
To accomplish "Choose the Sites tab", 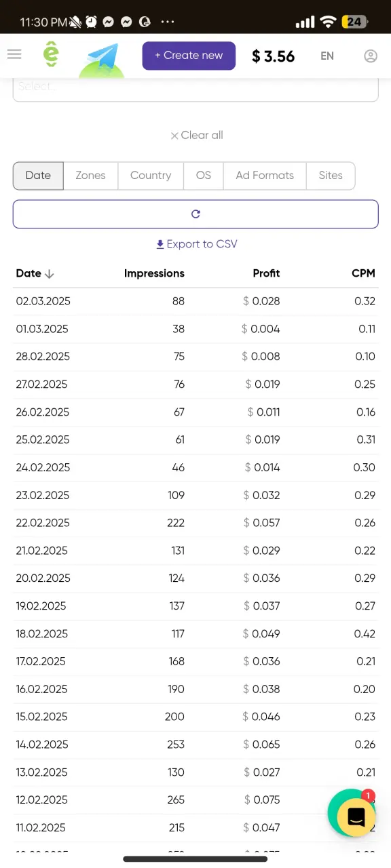I will point(331,175).
